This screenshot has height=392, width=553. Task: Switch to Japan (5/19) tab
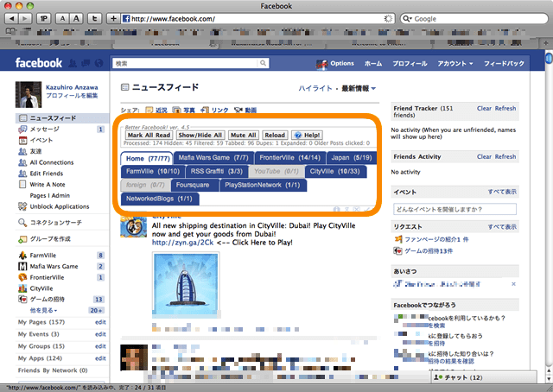[352, 157]
